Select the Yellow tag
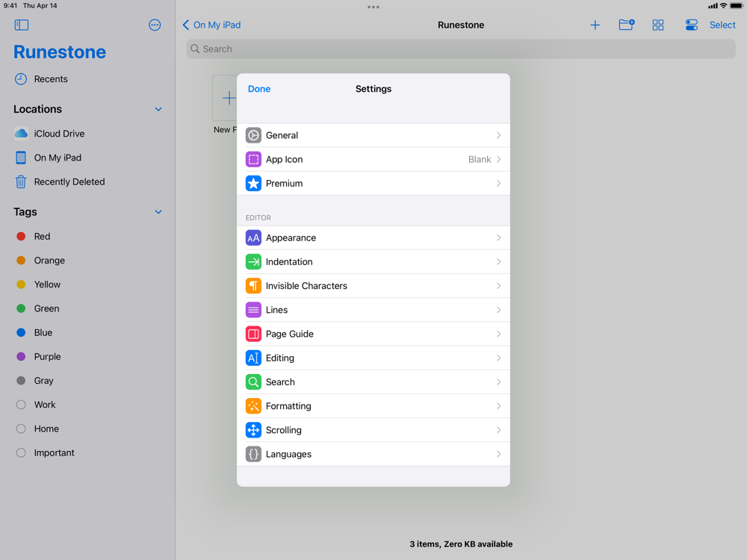The width and height of the screenshot is (747, 560). point(87,284)
